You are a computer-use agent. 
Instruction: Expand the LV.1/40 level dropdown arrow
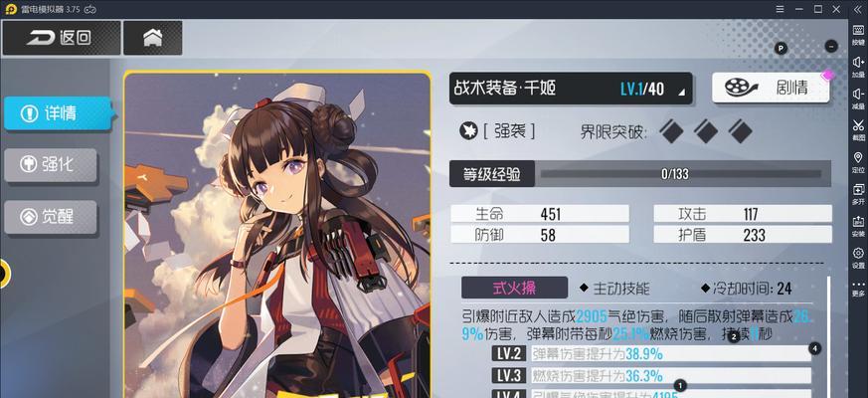point(681,93)
